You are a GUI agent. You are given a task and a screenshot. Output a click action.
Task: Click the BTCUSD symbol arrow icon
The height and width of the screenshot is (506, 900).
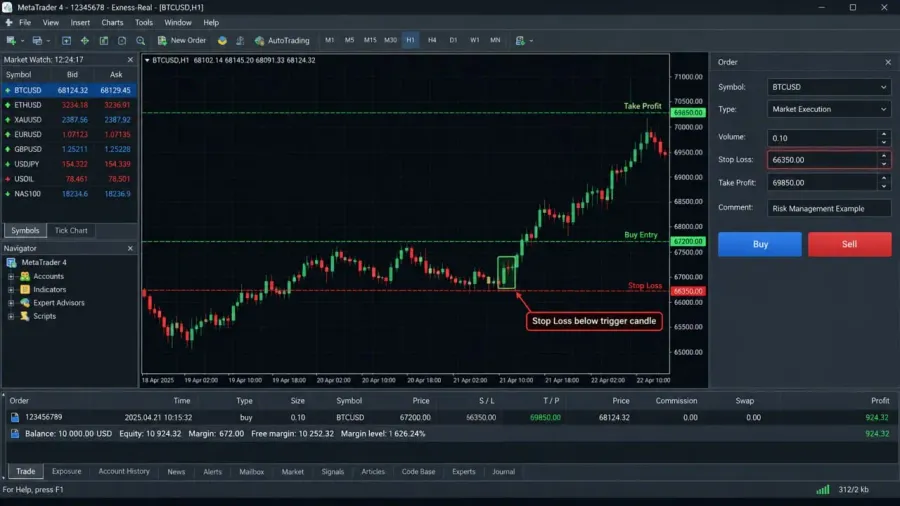click(x=7, y=90)
